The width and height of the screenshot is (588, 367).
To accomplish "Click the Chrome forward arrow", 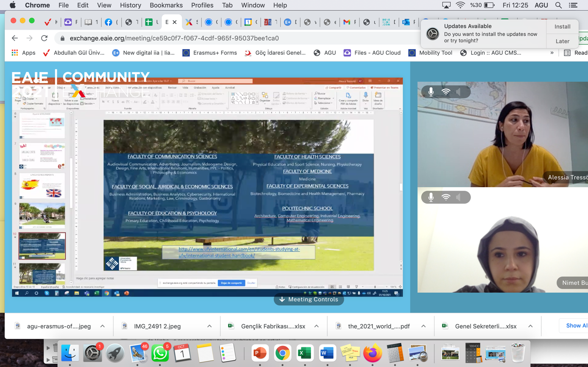I will pos(29,38).
